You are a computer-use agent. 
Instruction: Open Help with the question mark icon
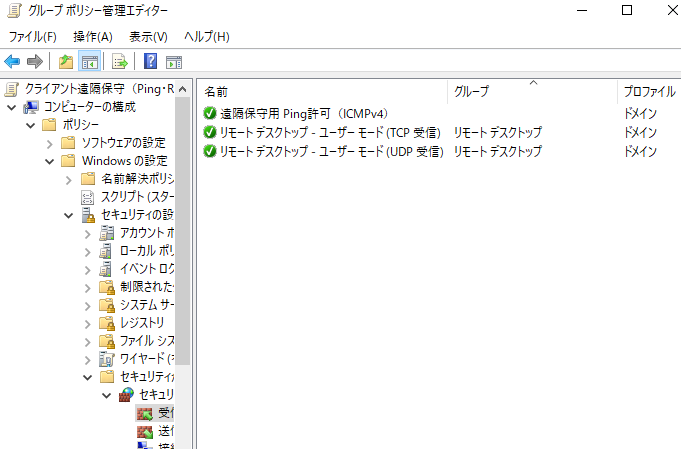point(150,61)
